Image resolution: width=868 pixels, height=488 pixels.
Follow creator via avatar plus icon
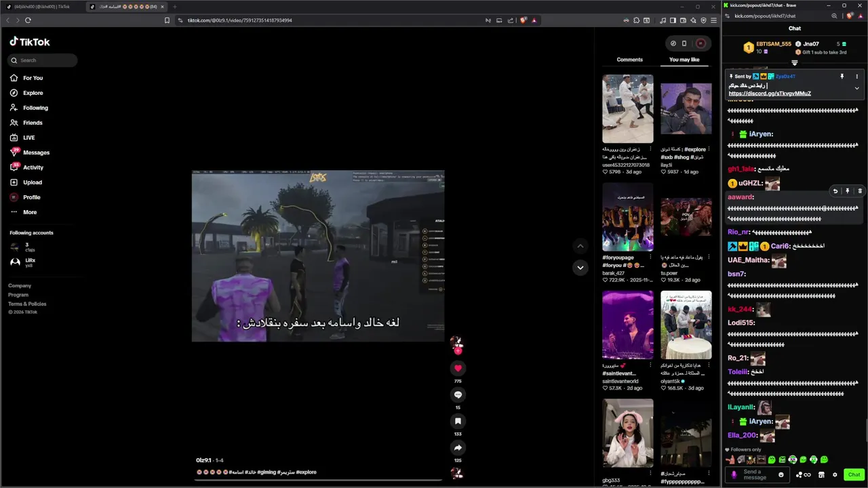[x=458, y=350]
